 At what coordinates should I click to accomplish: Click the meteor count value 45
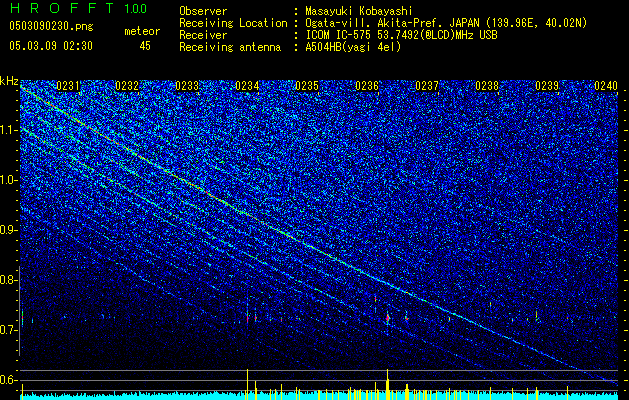coord(145,46)
